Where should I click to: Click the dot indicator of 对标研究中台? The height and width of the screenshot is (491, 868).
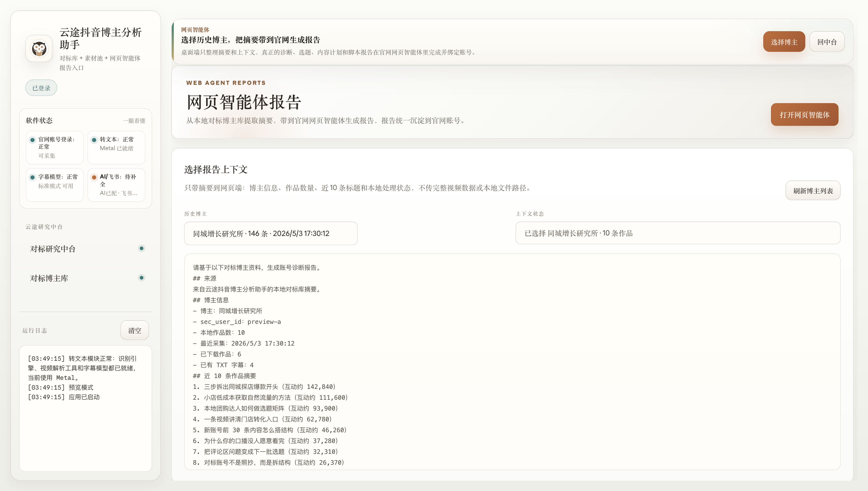click(x=142, y=249)
